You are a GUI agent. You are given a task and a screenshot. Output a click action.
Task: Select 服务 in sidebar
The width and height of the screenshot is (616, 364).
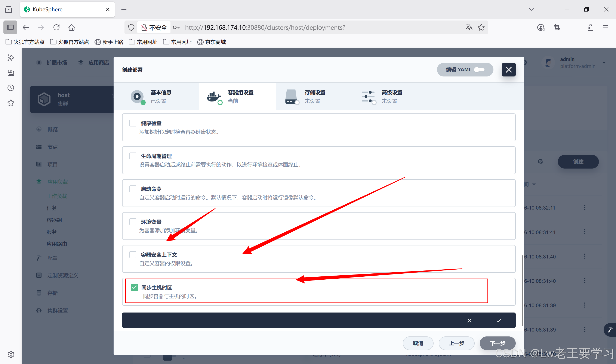coord(52,232)
